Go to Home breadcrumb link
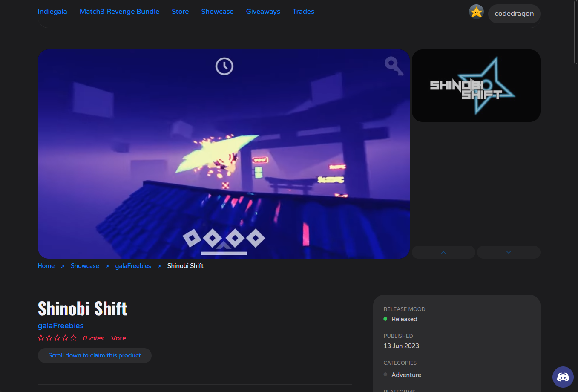This screenshot has height=392, width=578. coord(46,266)
